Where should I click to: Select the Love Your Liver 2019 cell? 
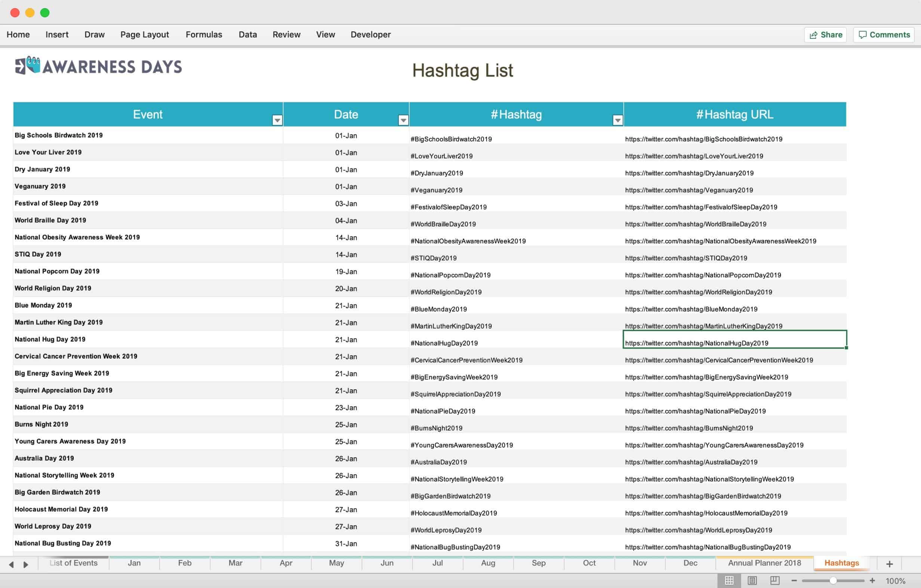(x=148, y=152)
